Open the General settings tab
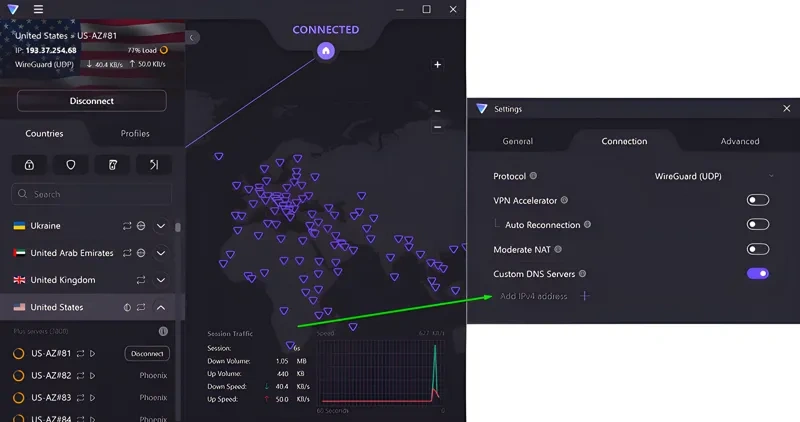 pyautogui.click(x=517, y=141)
